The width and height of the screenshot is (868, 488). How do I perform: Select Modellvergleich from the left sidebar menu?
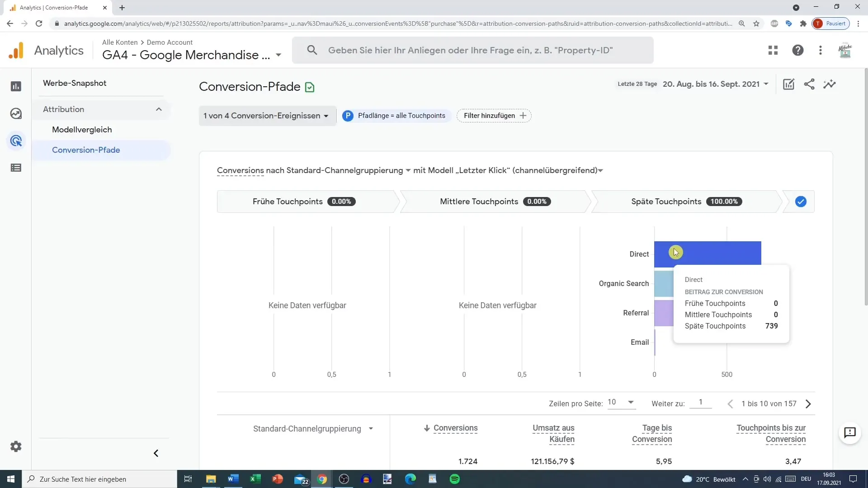82,129
